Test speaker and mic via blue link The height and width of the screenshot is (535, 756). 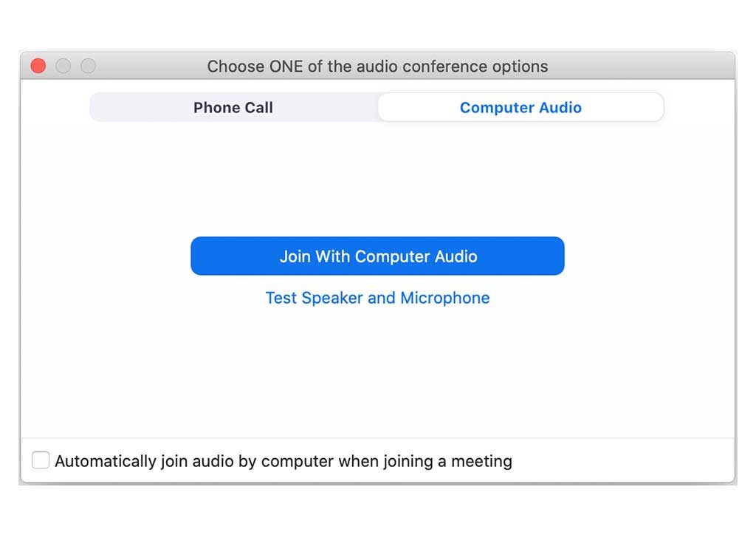point(377,298)
